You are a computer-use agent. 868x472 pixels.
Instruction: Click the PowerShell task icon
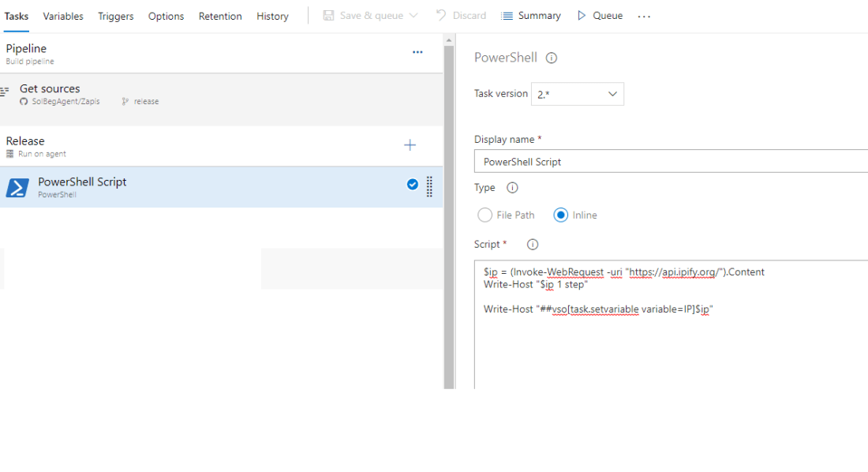point(17,187)
